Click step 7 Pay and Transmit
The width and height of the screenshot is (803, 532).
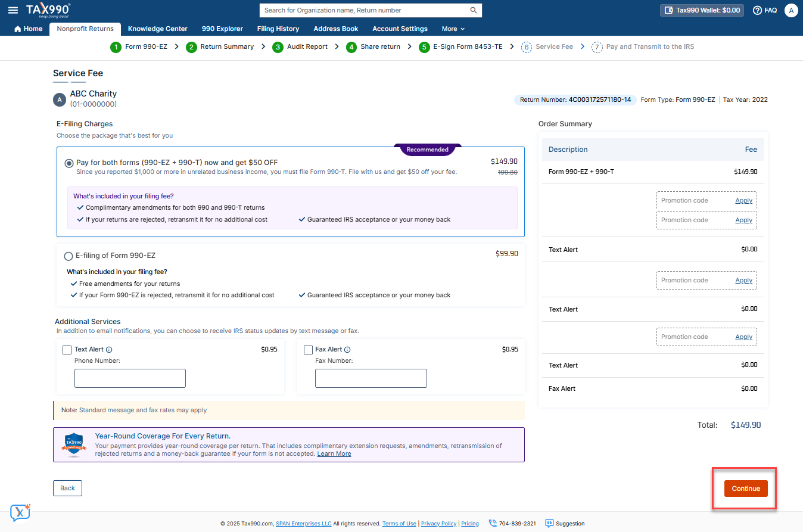point(643,47)
